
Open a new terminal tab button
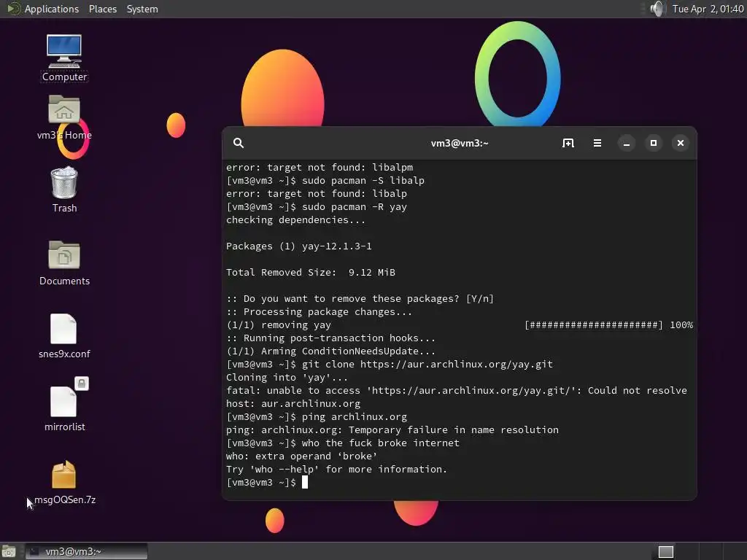(568, 143)
